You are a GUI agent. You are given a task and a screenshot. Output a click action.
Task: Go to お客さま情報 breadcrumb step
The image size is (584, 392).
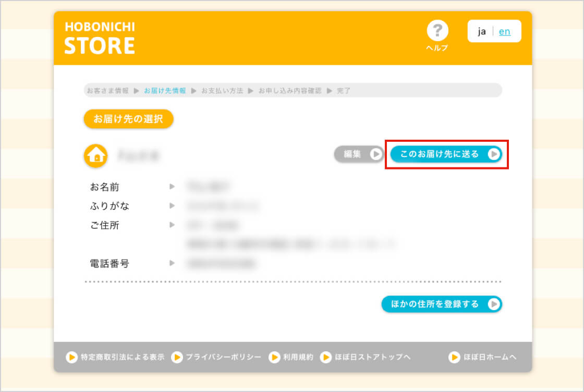pos(107,91)
